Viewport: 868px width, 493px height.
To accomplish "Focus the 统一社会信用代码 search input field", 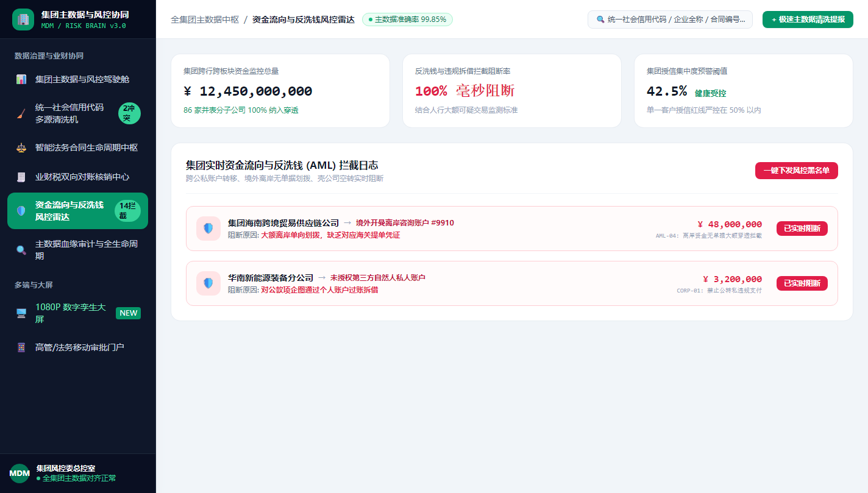I will [x=670, y=20].
